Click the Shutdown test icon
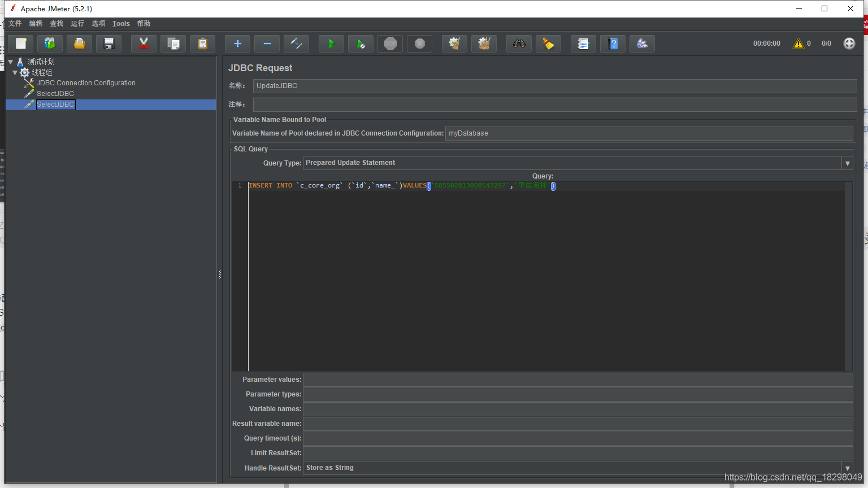 (x=420, y=43)
